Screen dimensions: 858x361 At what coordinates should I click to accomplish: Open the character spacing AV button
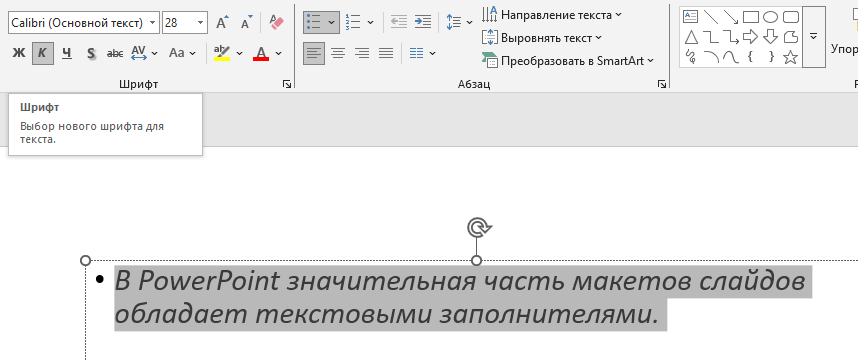click(138, 53)
